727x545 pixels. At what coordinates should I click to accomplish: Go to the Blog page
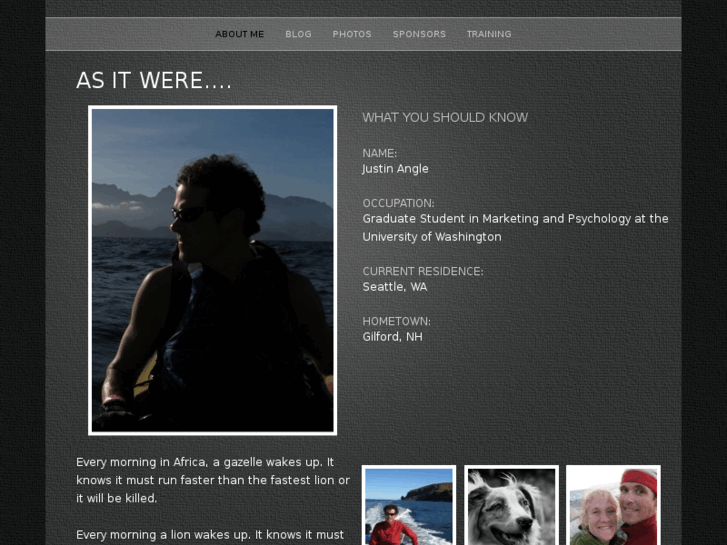(x=298, y=34)
